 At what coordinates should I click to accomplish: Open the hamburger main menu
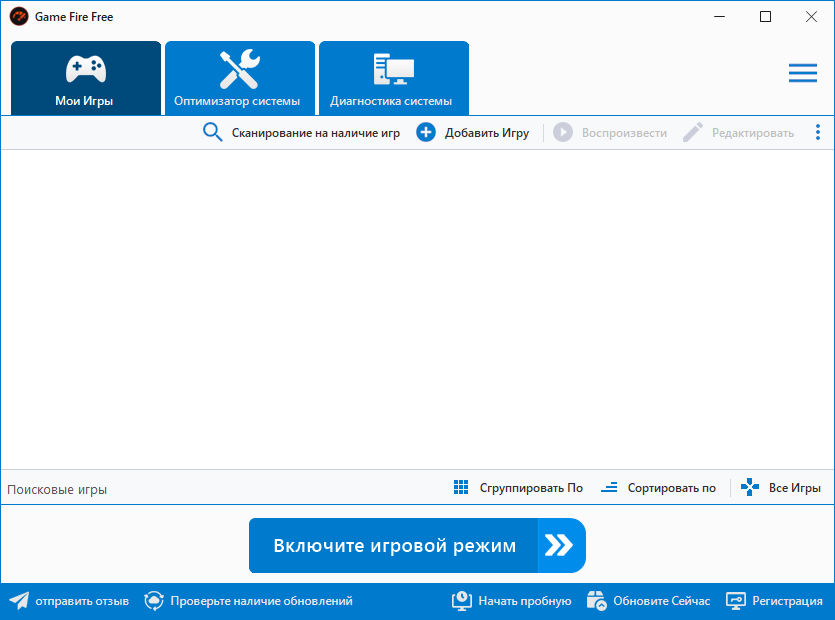(803, 73)
